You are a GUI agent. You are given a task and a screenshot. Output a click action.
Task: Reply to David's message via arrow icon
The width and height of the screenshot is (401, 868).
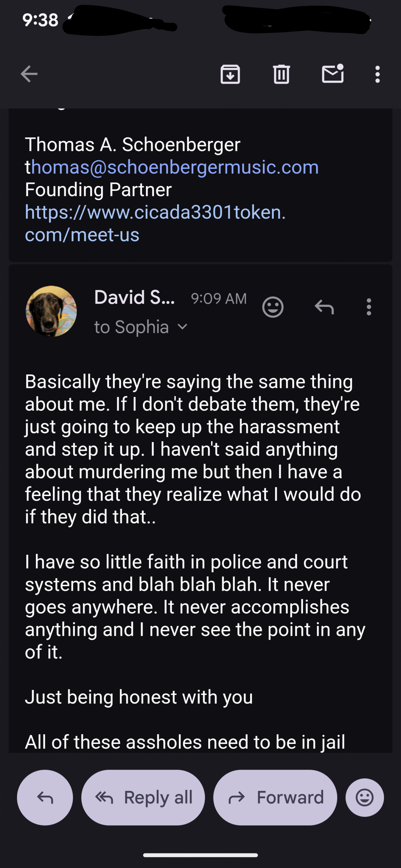point(324,307)
